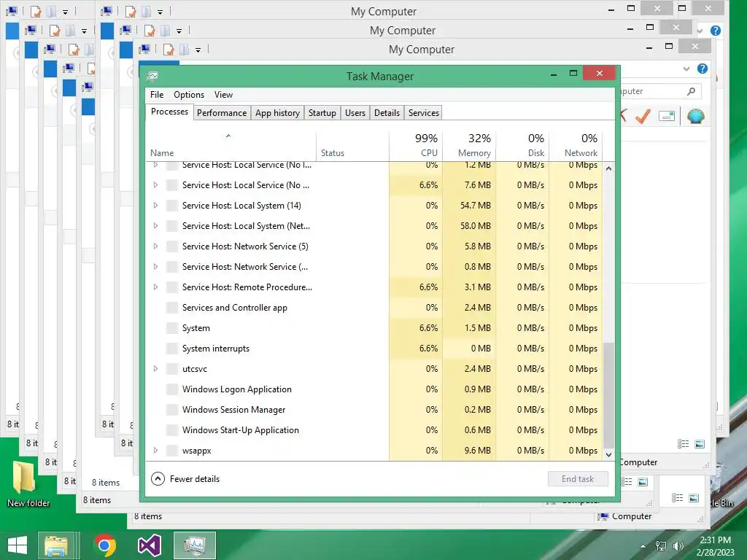This screenshot has width=747, height=560.
Task: Click the Services and Controller app icon
Action: tap(172, 308)
